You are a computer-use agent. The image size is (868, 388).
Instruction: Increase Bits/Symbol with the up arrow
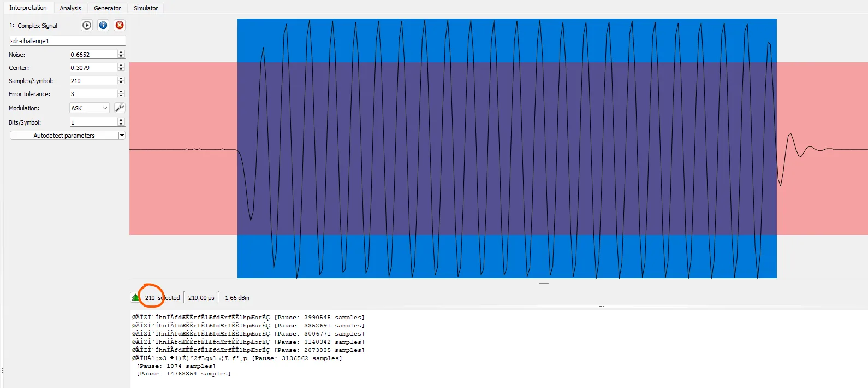[121, 120]
